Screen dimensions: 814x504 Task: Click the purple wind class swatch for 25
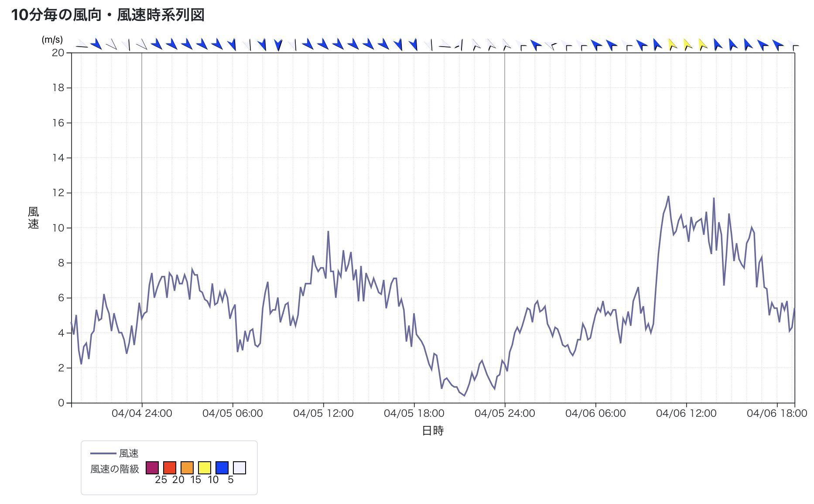click(152, 468)
